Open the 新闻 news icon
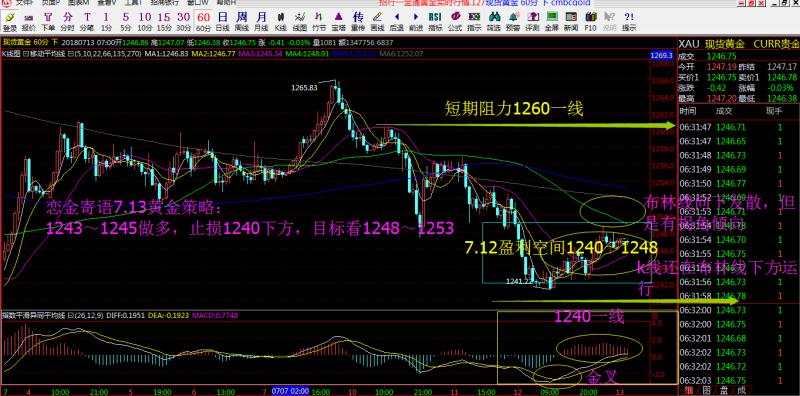Image resolution: width=800 pixels, height=396 pixels. pyautogui.click(x=571, y=20)
